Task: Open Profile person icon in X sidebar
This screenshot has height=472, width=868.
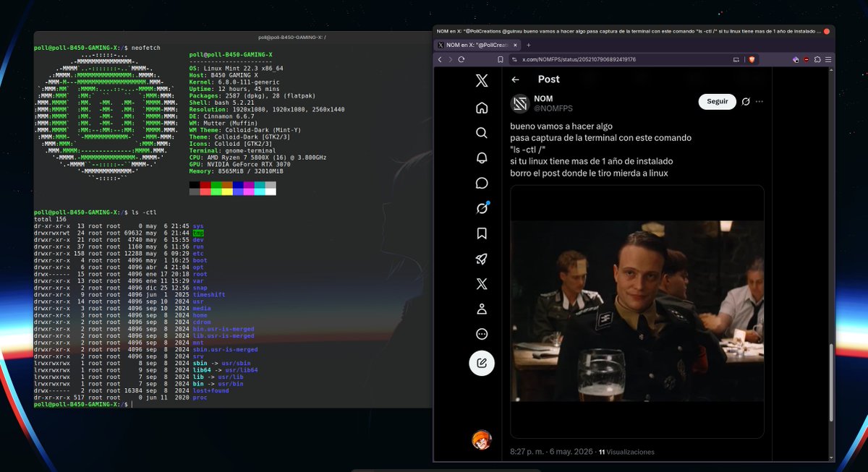Action: point(482,309)
